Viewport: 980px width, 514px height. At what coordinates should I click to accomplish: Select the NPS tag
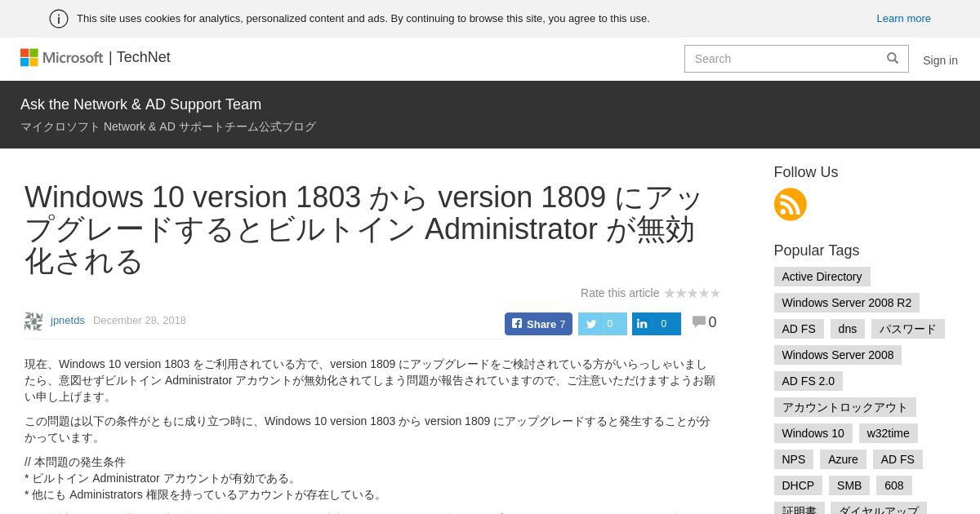click(794, 459)
